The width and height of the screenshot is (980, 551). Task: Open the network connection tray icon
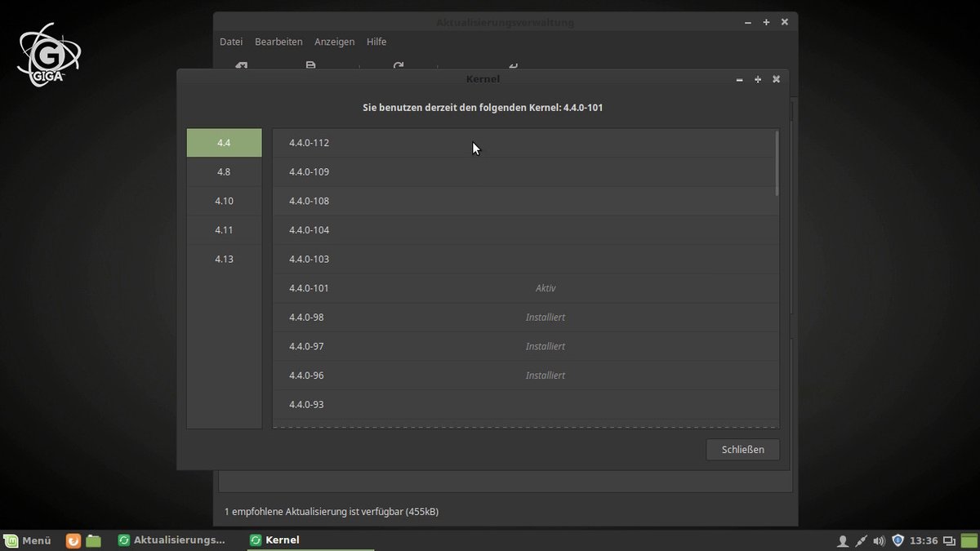pos(861,540)
